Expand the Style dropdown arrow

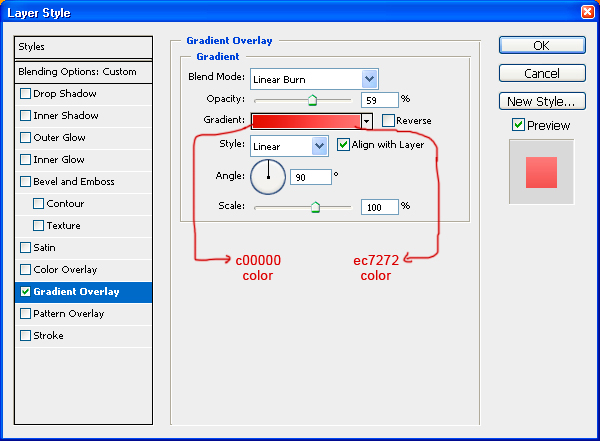click(320, 146)
